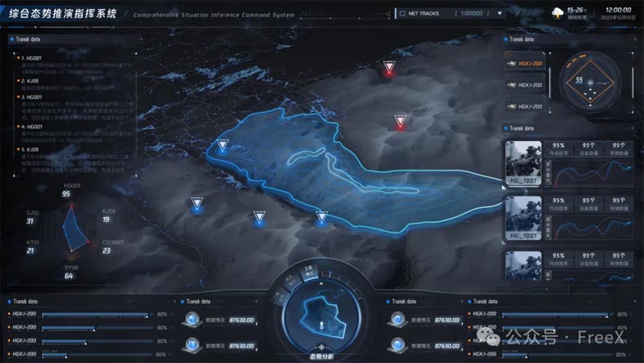The image size is (644, 363).
Task: Click the weather cloud icon in header
Action: coord(558,11)
